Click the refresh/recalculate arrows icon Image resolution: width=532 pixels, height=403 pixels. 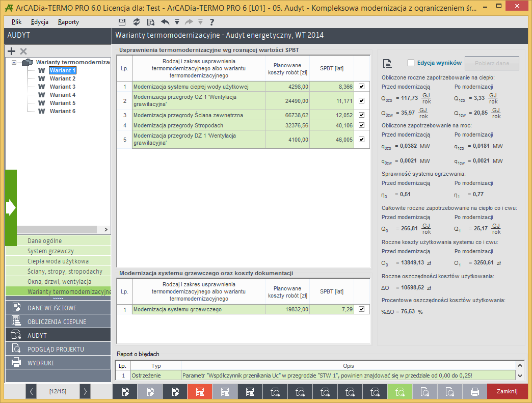(x=137, y=22)
